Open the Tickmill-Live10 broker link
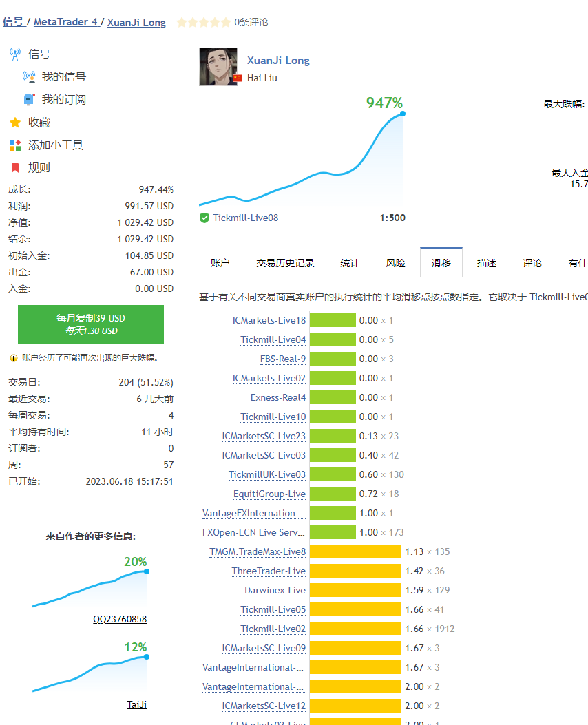This screenshot has width=588, height=725. tap(273, 417)
